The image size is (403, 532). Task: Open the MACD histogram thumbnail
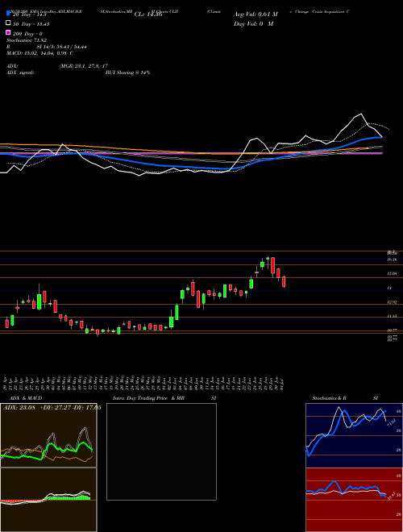(48, 500)
